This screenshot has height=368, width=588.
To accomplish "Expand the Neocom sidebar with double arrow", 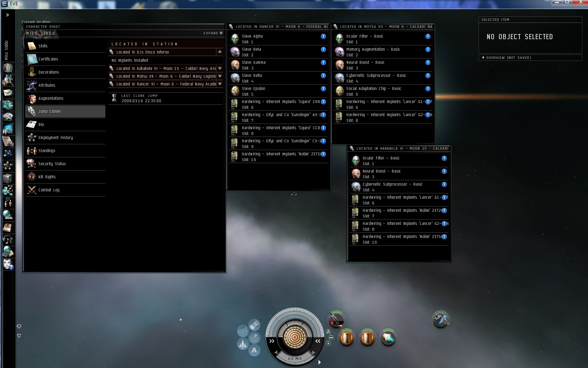I will pos(7,15).
